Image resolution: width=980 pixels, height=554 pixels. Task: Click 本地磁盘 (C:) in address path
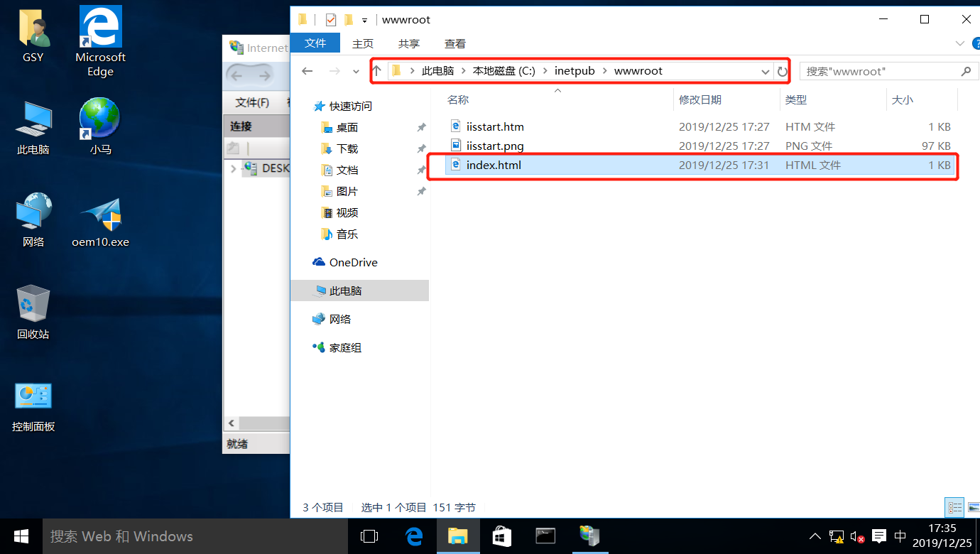pyautogui.click(x=503, y=71)
